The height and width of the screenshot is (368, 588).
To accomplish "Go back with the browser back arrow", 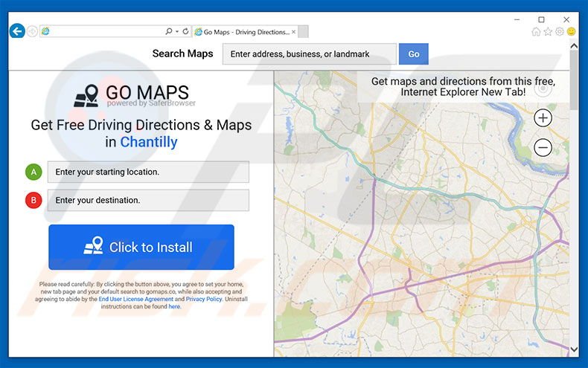I will click(17, 31).
